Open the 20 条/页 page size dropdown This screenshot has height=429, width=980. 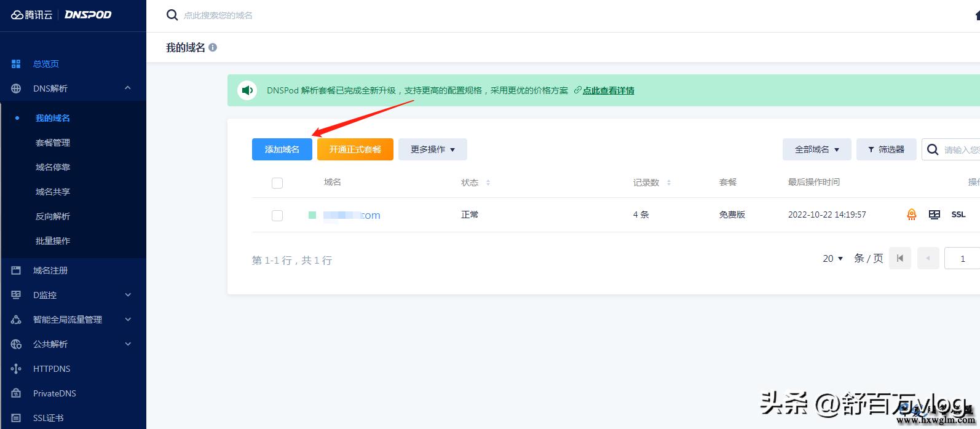[833, 259]
